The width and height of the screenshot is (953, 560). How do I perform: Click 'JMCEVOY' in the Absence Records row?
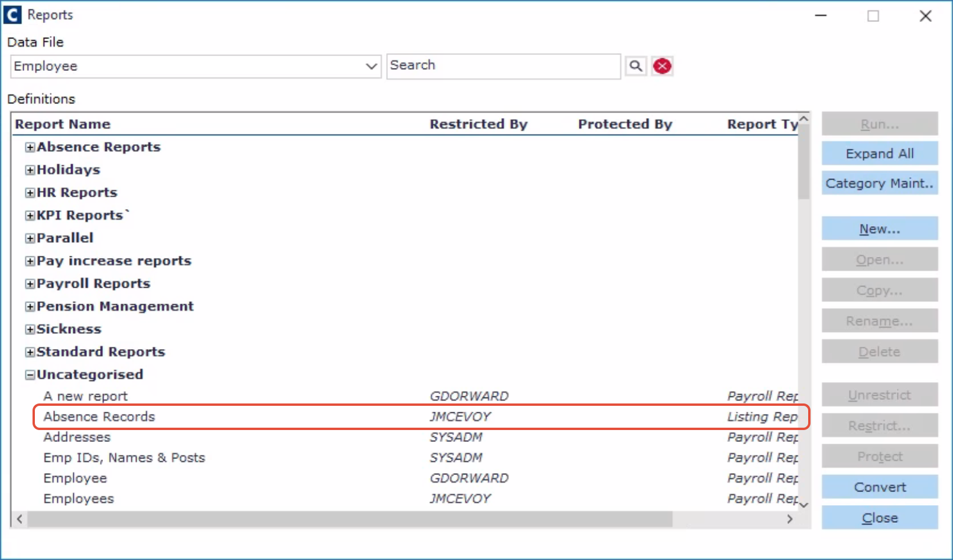point(460,416)
